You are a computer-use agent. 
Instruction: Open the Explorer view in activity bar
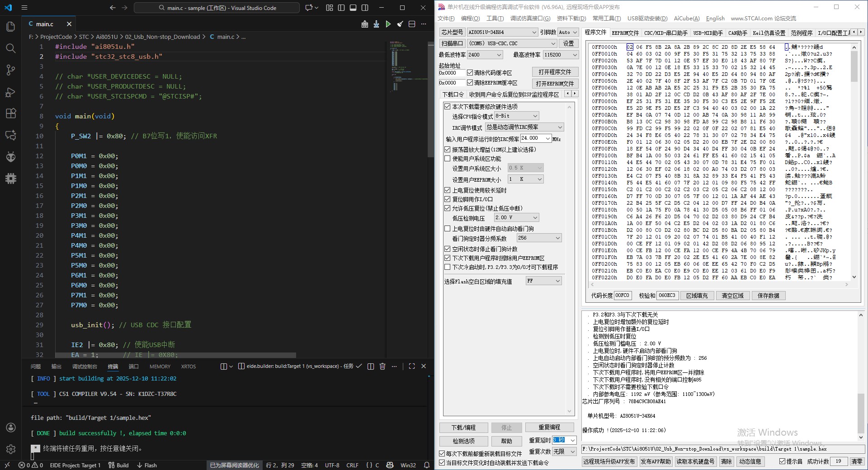(x=11, y=27)
